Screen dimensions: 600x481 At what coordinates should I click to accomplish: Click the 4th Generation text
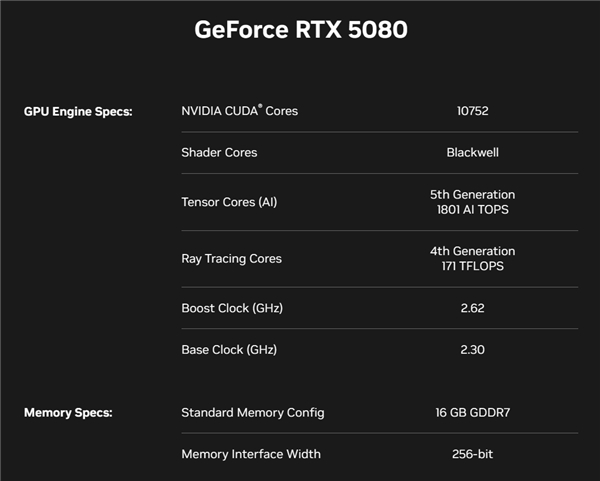tap(473, 251)
